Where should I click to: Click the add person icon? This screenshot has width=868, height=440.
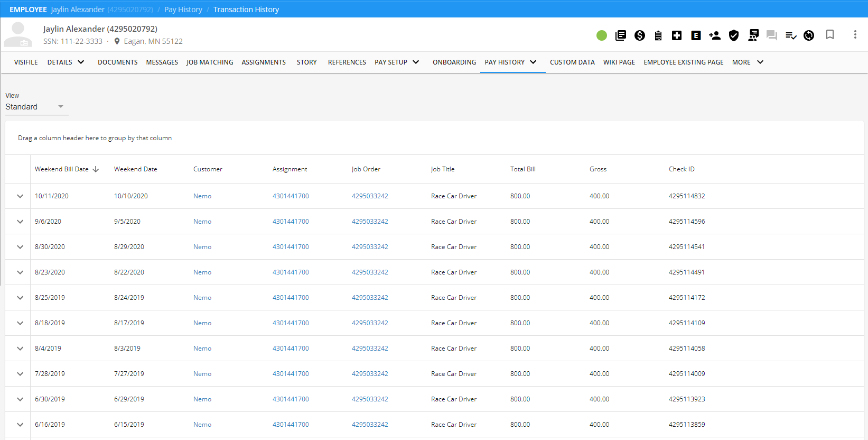click(715, 35)
